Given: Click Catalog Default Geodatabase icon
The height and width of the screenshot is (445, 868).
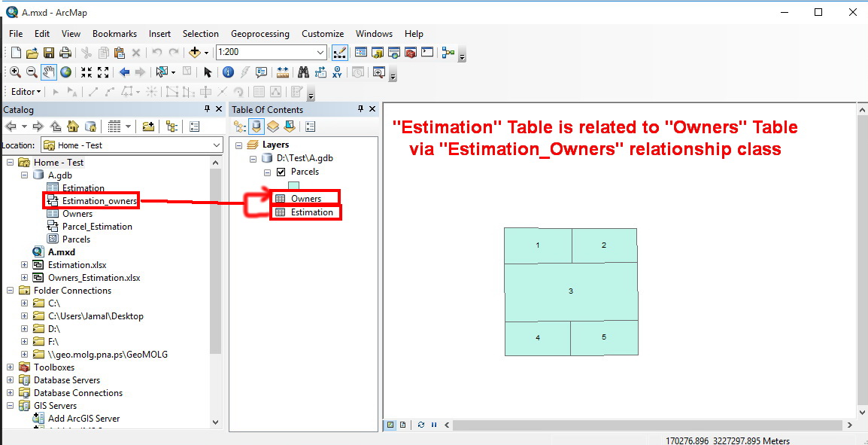Looking at the screenshot, I should tap(90, 126).
